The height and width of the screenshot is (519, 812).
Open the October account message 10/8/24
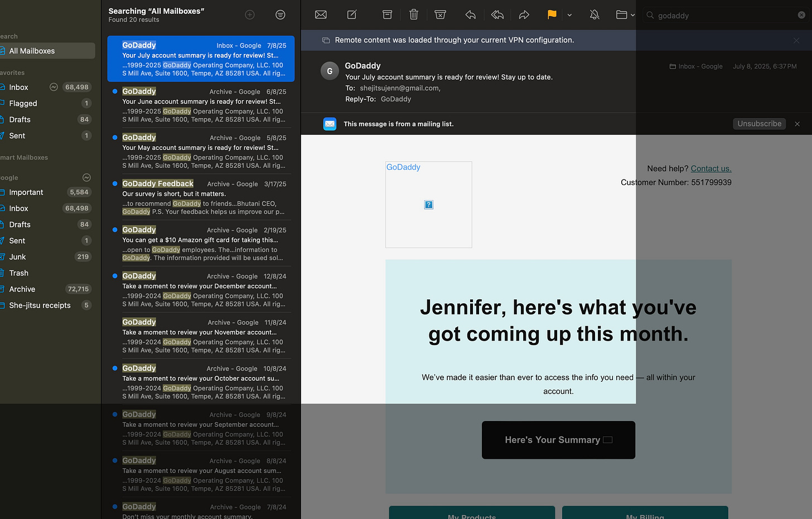[201, 382]
